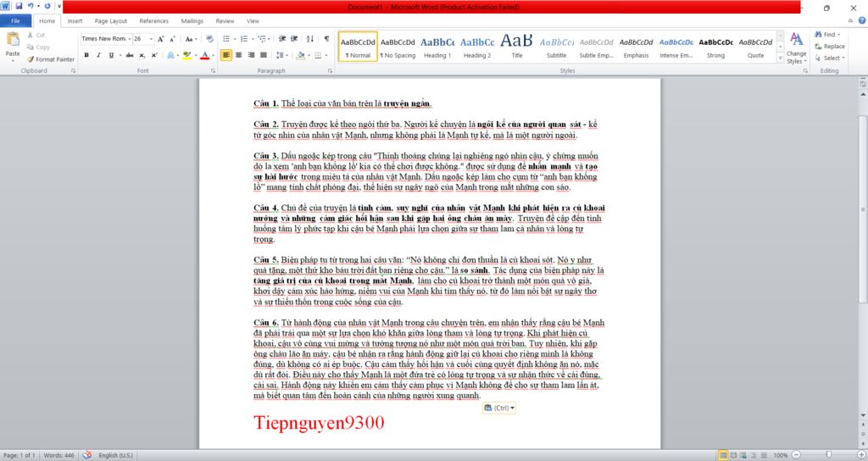Toggle Center alignment
This screenshot has width=868, height=461.
point(238,55)
